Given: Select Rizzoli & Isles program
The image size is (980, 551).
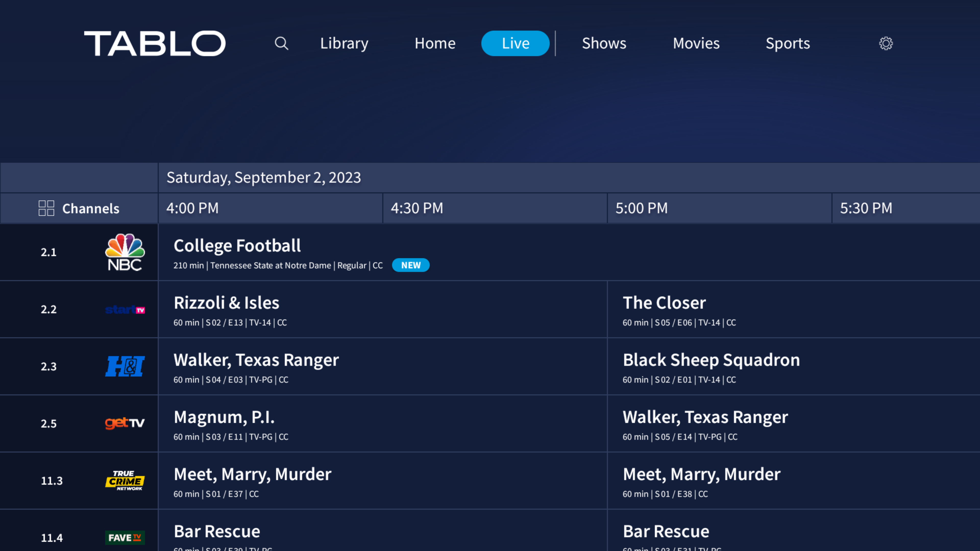Looking at the screenshot, I should pos(383,309).
